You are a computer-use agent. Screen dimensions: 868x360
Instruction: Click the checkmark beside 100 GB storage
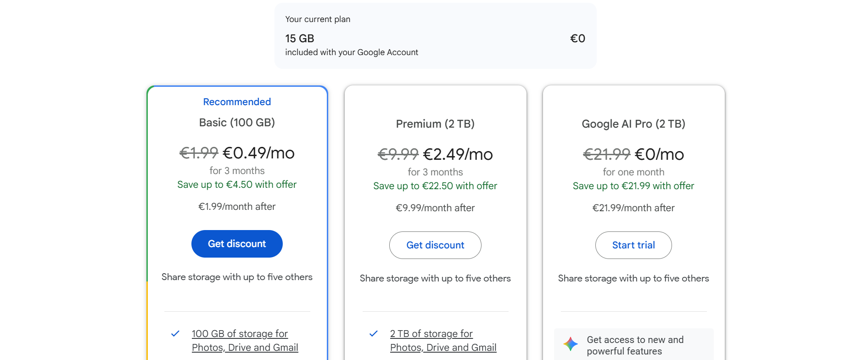pyautogui.click(x=175, y=334)
